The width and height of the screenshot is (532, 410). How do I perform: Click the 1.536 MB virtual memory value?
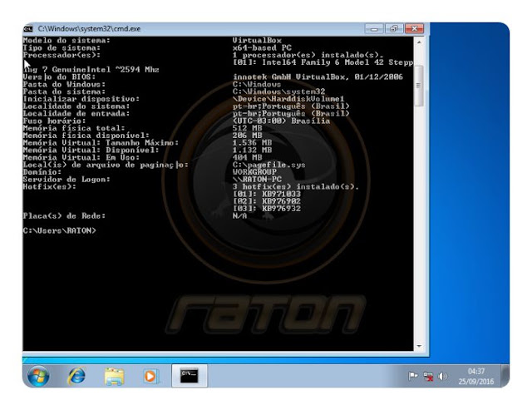252,143
